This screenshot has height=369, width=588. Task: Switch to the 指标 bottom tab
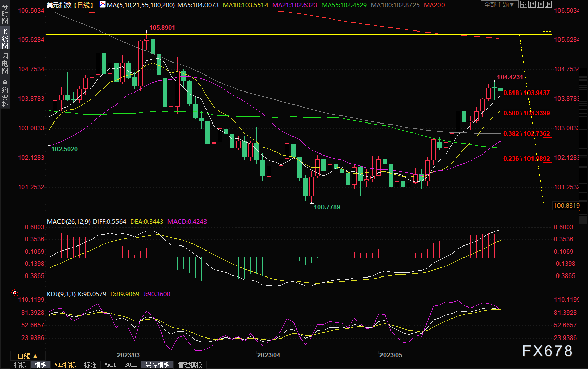[x=20, y=365]
